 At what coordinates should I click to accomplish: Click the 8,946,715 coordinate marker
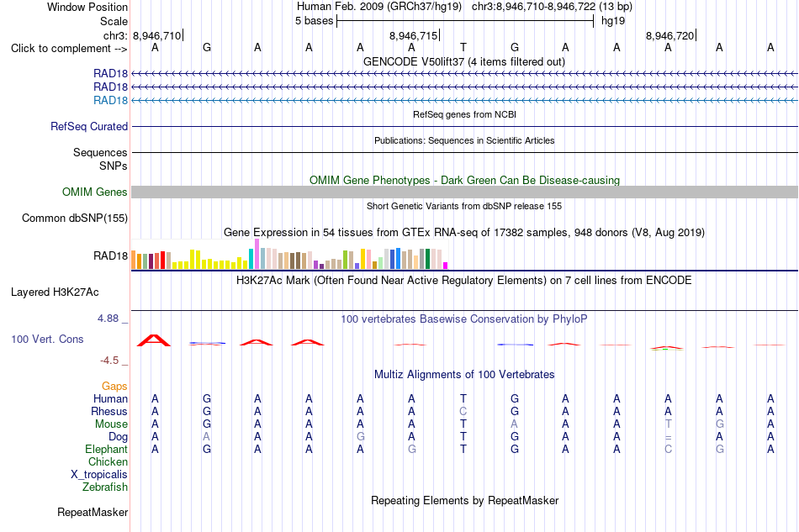point(415,35)
